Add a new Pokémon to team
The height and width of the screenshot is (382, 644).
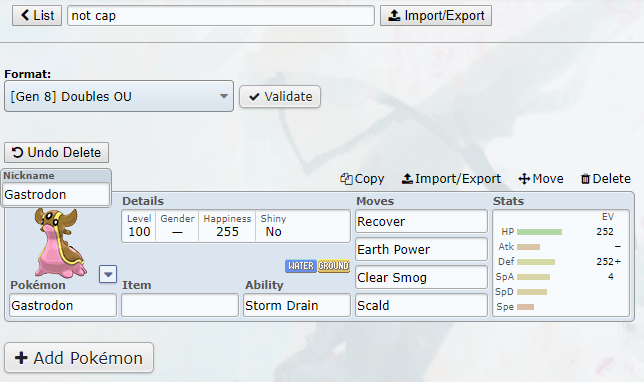pos(79,358)
